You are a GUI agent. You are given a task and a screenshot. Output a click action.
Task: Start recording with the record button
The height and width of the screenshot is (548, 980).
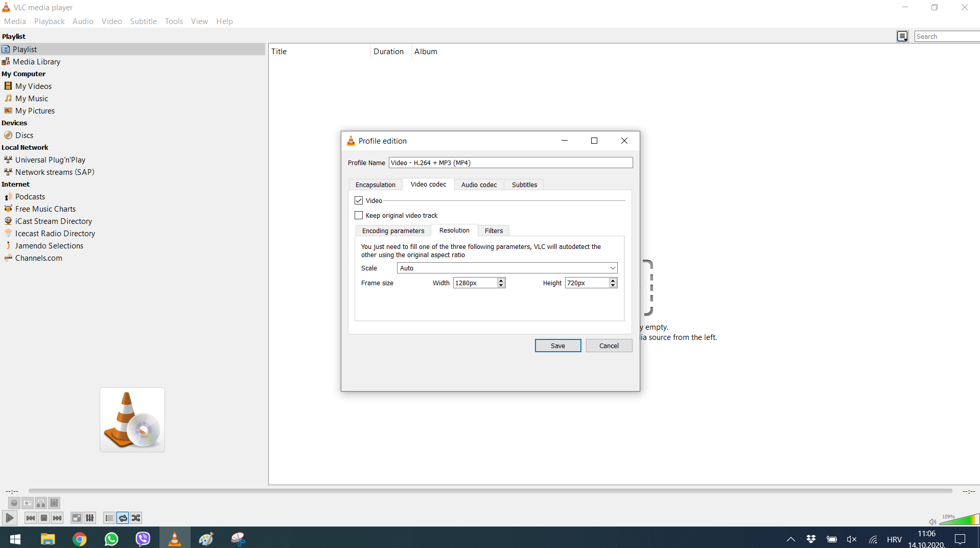(x=14, y=503)
